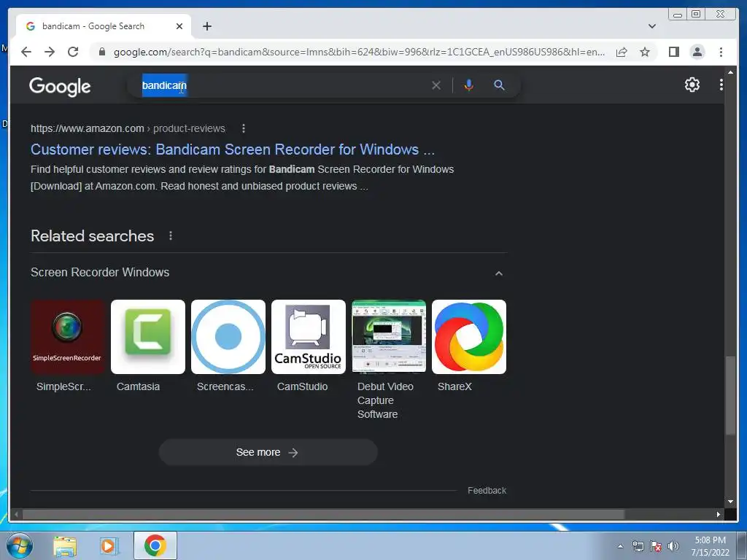
Task: Share this page via address bar icon
Action: 622,52
